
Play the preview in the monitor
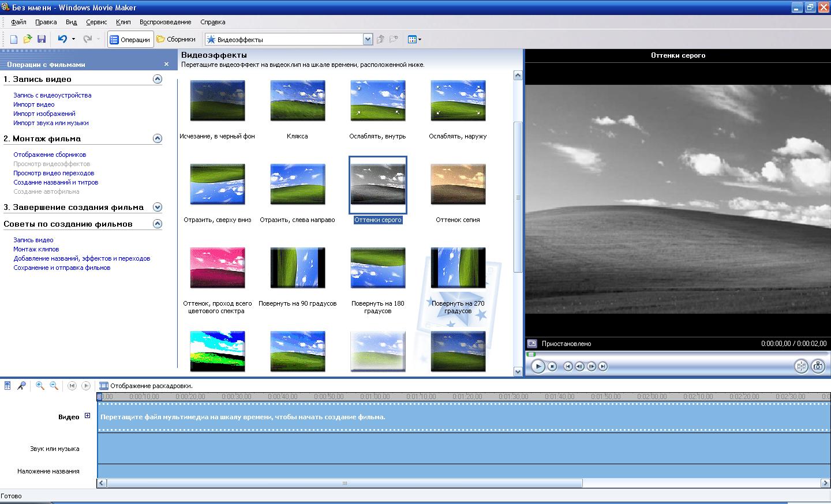tap(538, 366)
